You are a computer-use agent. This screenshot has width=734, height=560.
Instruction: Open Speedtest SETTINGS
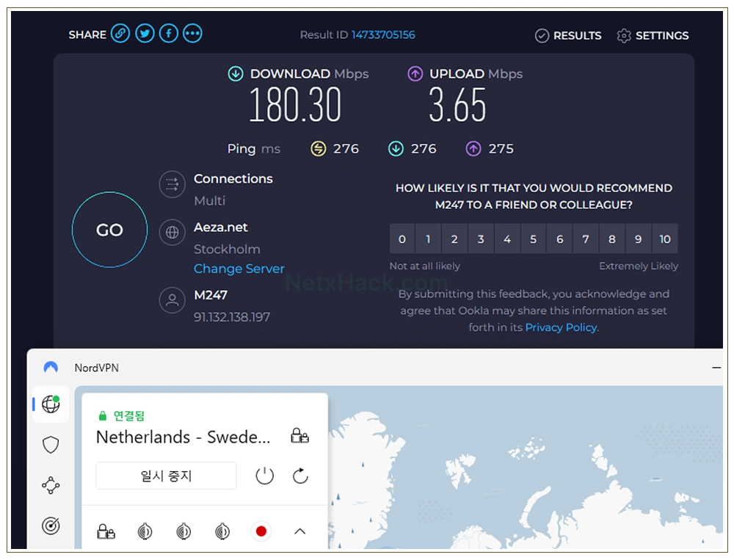pos(653,35)
